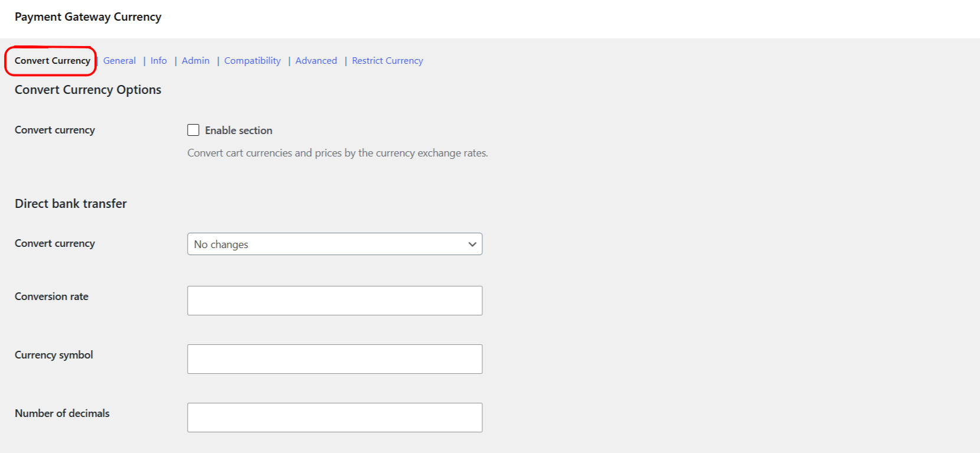
Task: Click into the Currency symbol field
Action: 335,359
